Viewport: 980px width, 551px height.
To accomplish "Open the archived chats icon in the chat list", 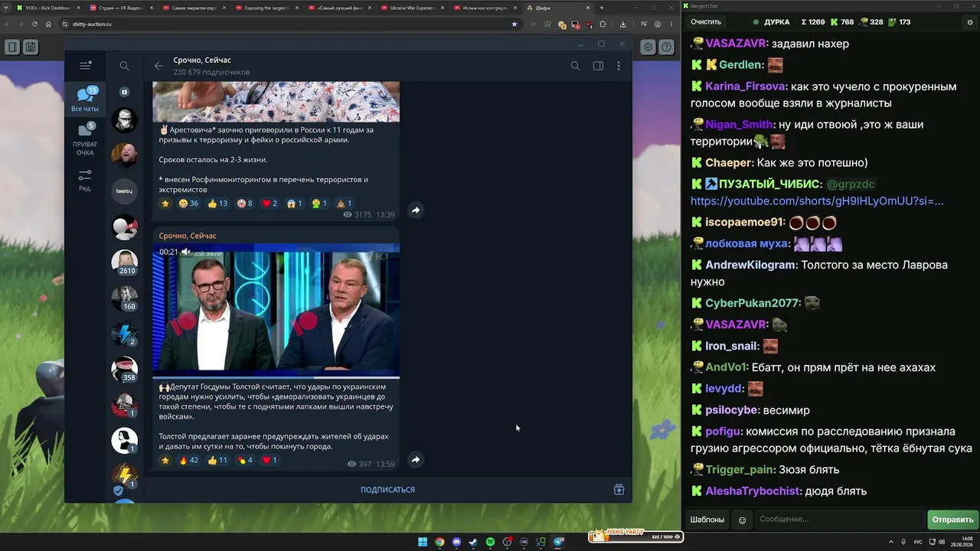I will (124, 92).
